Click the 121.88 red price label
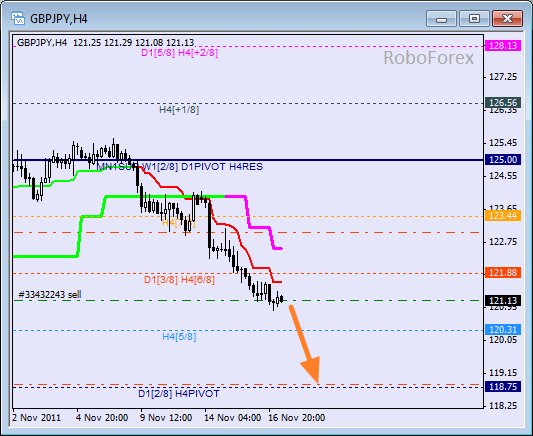 [503, 273]
